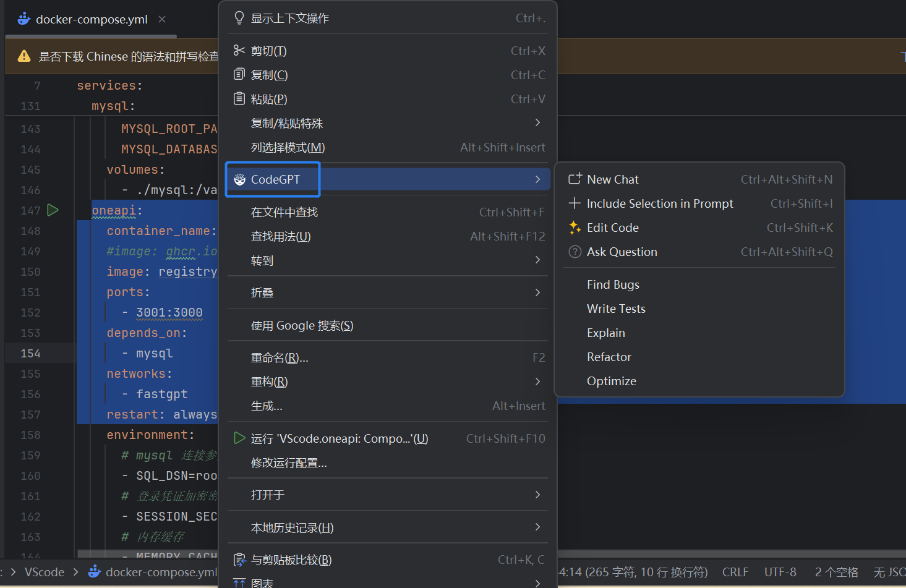
Task: Choose 在文件中查找 from context menu
Action: click(284, 212)
